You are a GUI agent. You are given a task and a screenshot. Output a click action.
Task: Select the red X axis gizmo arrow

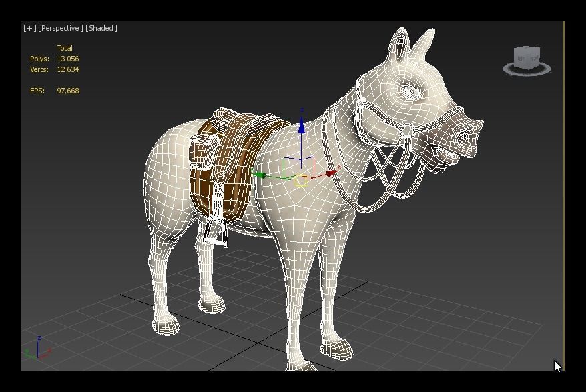coord(331,173)
